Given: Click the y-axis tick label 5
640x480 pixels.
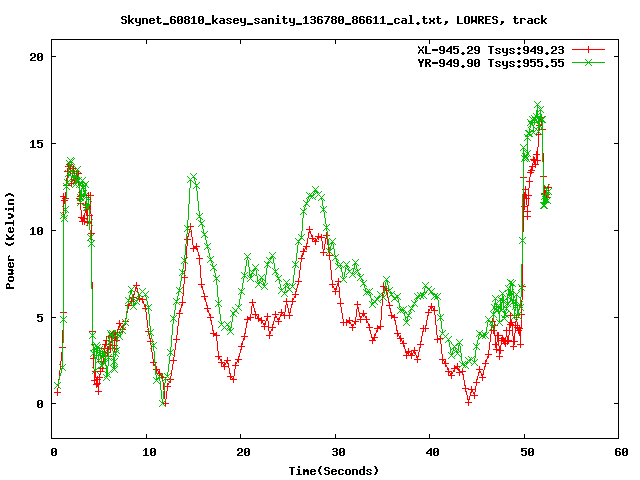Looking at the screenshot, I should 40,318.
